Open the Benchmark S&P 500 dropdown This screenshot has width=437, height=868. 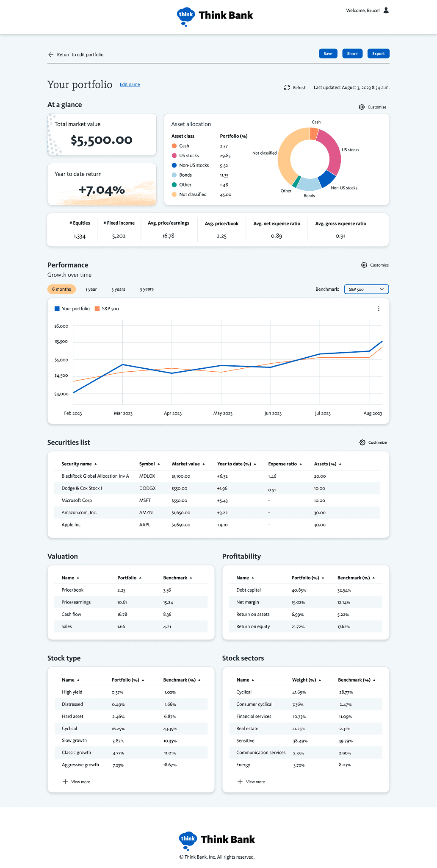click(366, 289)
